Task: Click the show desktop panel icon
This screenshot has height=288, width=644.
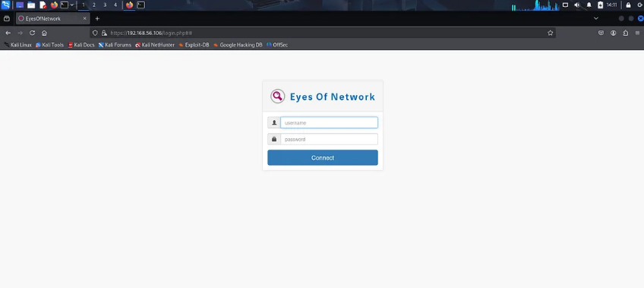Action: 20,5
